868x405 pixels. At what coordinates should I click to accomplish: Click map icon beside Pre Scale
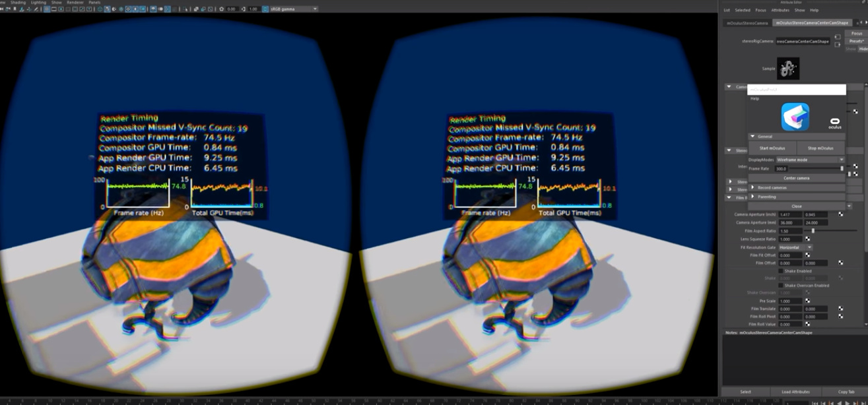coord(807,301)
